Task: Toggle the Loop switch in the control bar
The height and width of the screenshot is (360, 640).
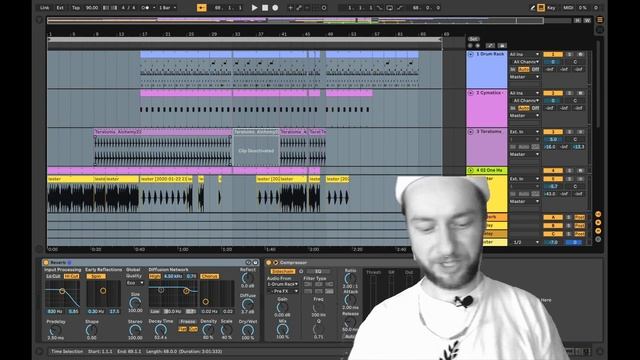Action: coord(389,8)
